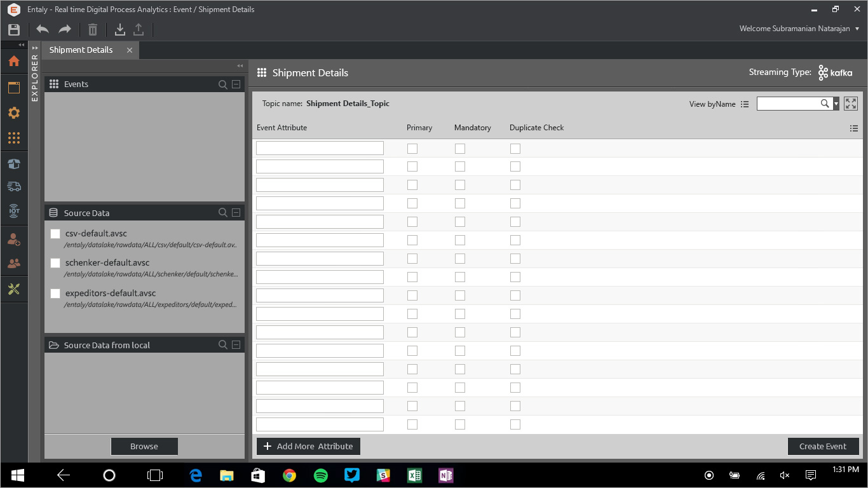Enable Primary for the first attribute row
This screenshot has width=868, height=488.
[412, 148]
